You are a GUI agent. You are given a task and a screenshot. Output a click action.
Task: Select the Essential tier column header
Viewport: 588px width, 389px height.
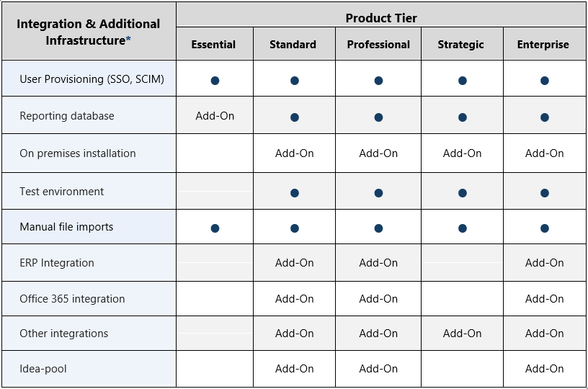pos(213,45)
